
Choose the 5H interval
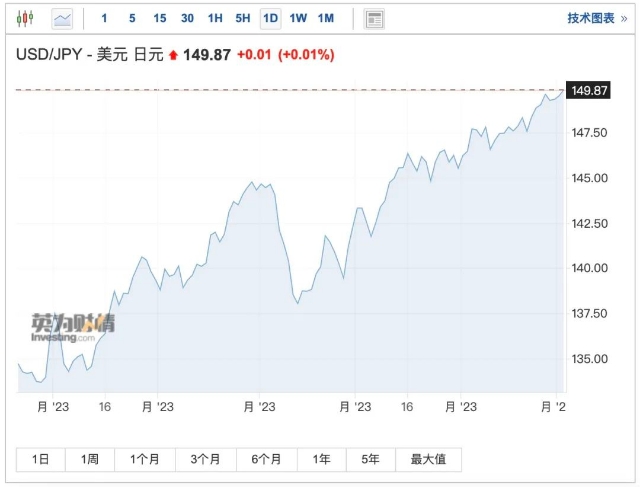pyautogui.click(x=243, y=18)
